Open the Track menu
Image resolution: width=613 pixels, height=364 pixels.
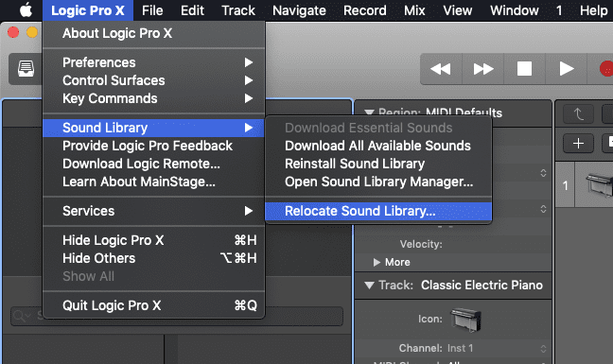(238, 10)
